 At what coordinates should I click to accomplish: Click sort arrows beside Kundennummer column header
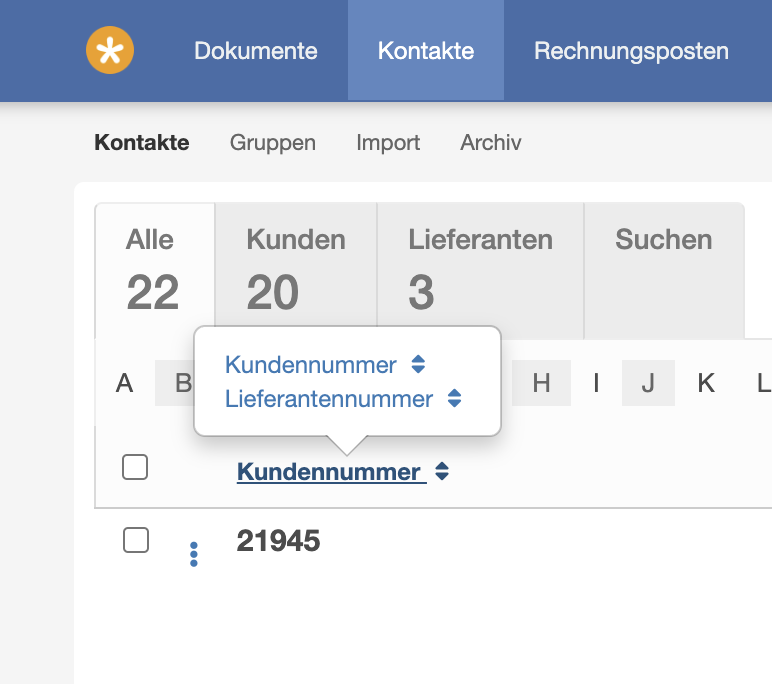tap(442, 472)
